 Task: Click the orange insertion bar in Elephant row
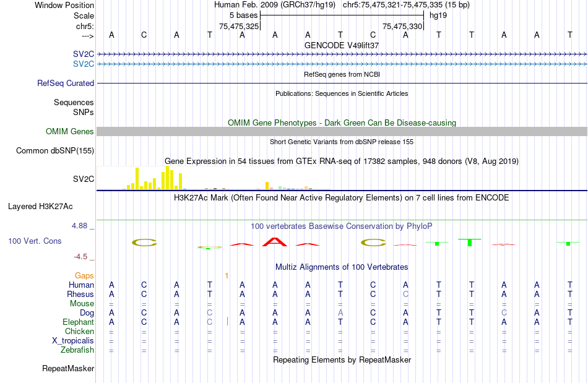pyautogui.click(x=227, y=321)
